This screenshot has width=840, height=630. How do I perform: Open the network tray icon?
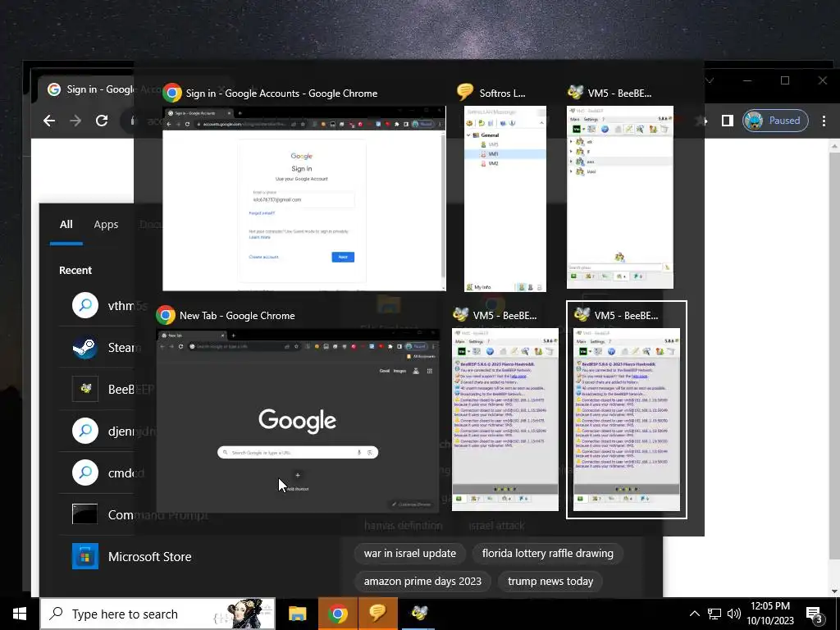click(714, 614)
